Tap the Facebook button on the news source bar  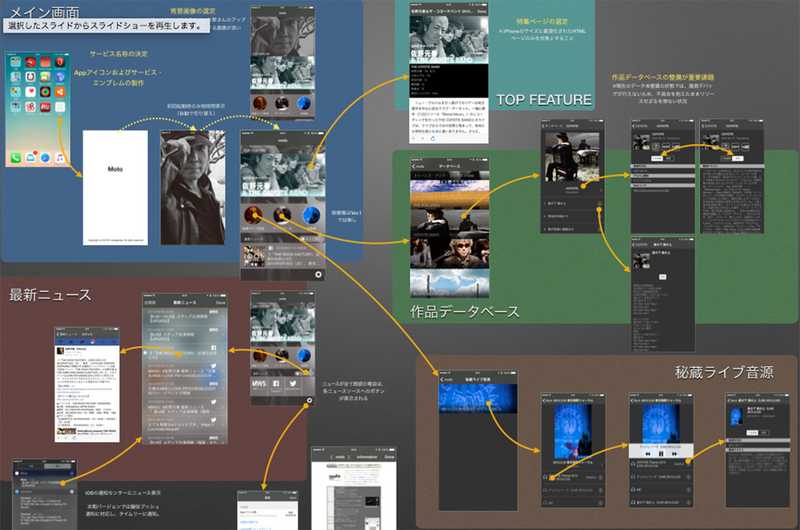[277, 382]
